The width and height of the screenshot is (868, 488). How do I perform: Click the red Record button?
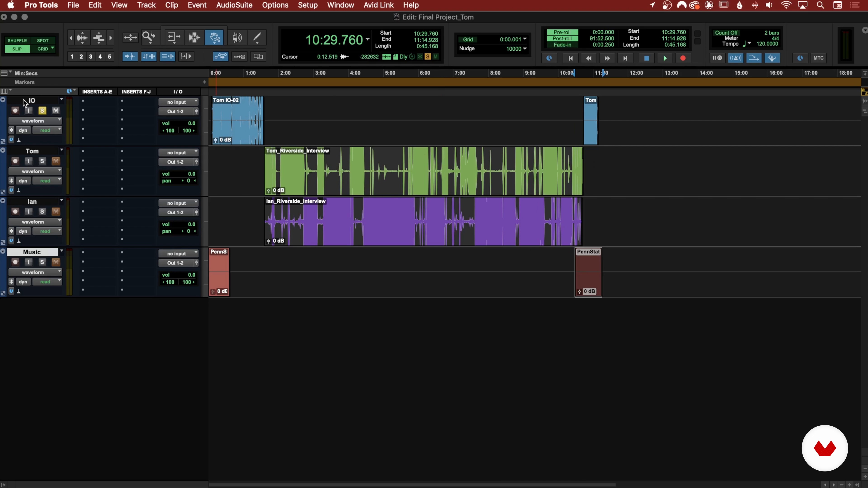pos(683,58)
